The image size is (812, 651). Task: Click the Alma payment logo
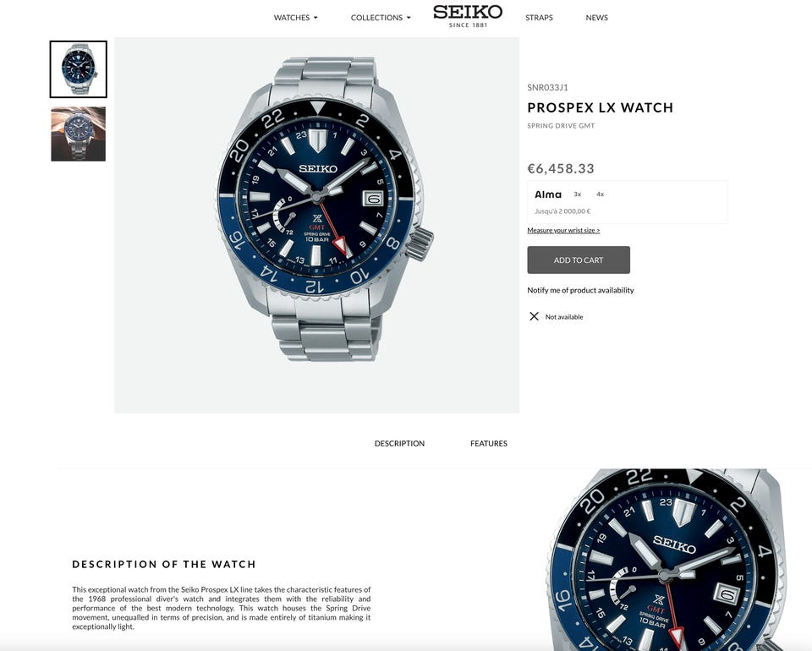[548, 194]
